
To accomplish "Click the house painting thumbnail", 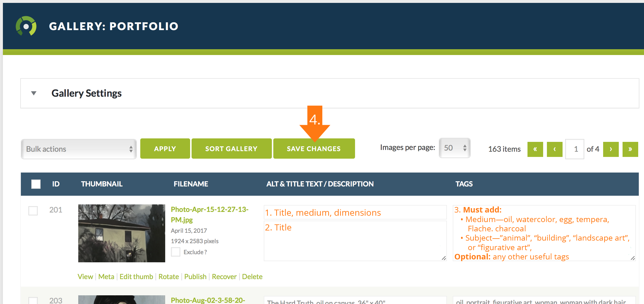I will 121,233.
